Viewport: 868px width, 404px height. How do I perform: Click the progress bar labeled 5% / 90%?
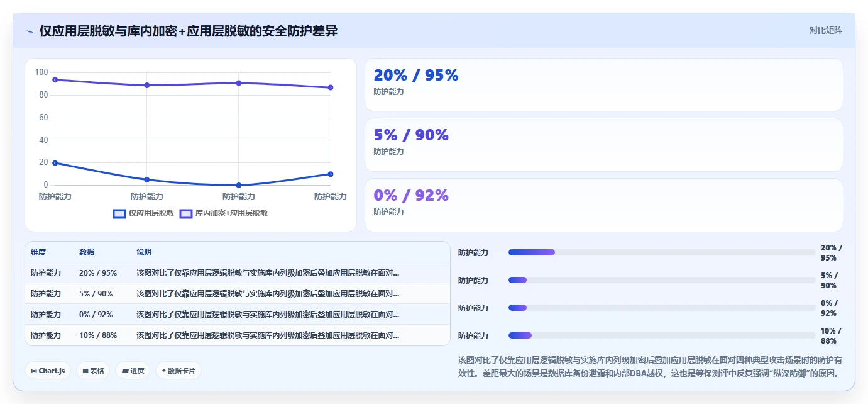click(x=662, y=280)
